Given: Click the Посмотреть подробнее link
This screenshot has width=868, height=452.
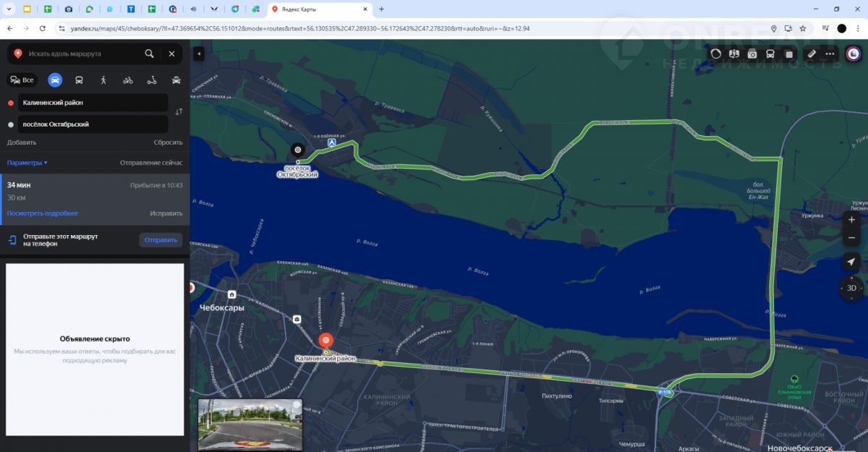Looking at the screenshot, I should pos(43,213).
